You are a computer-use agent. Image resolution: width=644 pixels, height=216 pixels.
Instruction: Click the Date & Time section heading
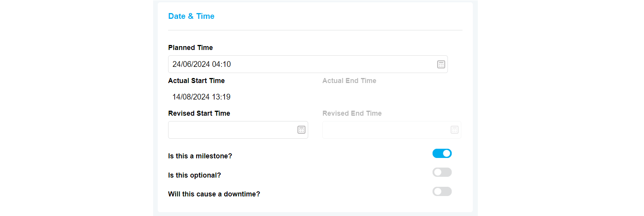[191, 16]
